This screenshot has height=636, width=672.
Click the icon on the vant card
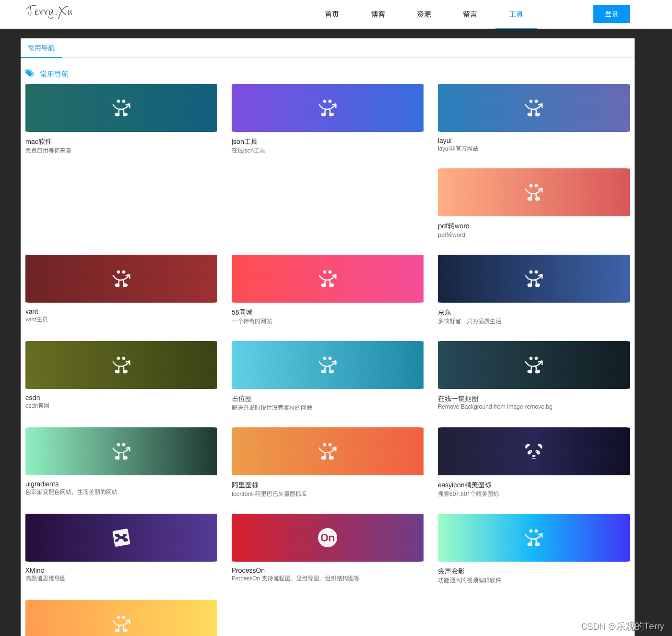(121, 279)
